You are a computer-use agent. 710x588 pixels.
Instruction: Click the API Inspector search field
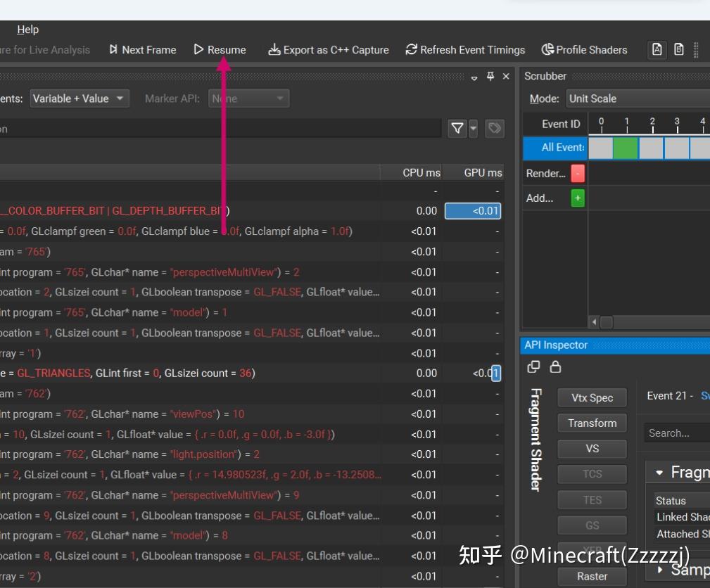pos(677,433)
